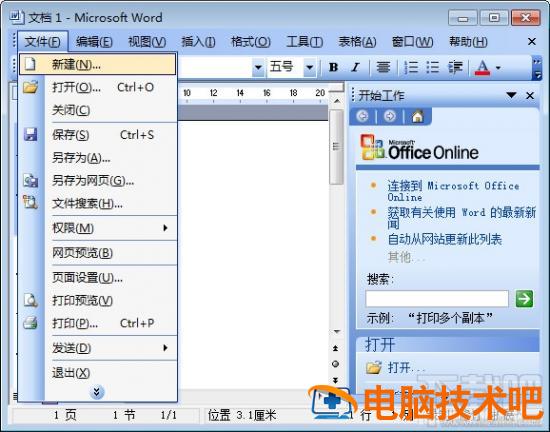Click the scrollbar up arrow
This screenshot has width=550, height=432.
[x=336, y=102]
